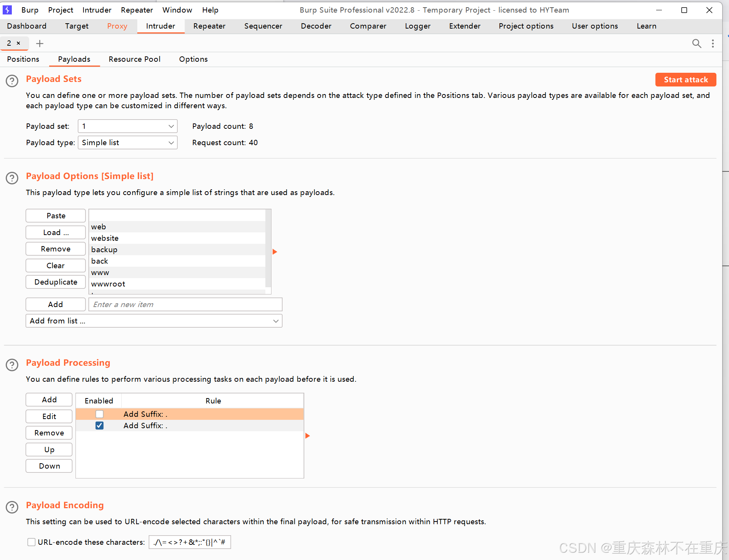This screenshot has height=560, width=729.
Task: Click the Edit rule button
Action: (x=49, y=416)
